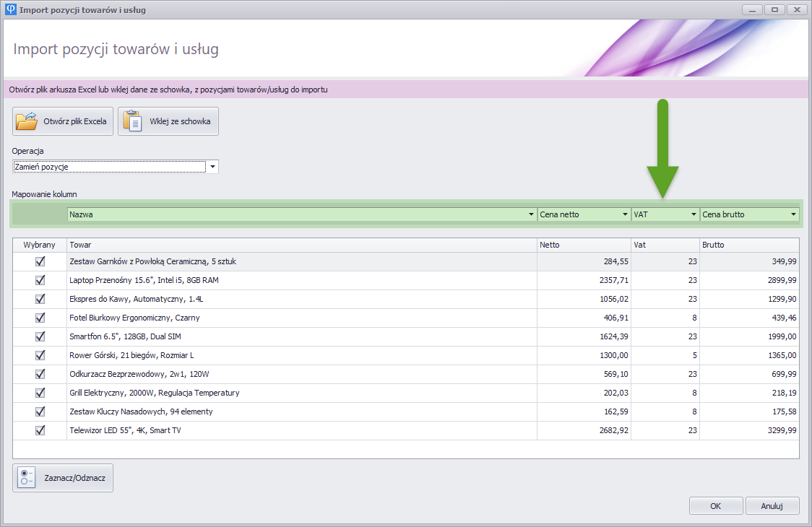Sort by the Towar column header
The width and height of the screenshot is (812, 527).
click(301, 245)
